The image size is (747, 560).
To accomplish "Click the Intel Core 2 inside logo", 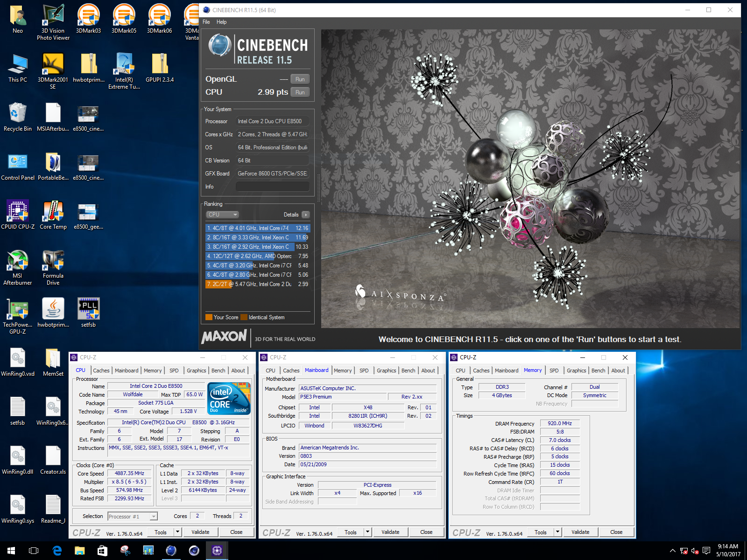I will [229, 399].
